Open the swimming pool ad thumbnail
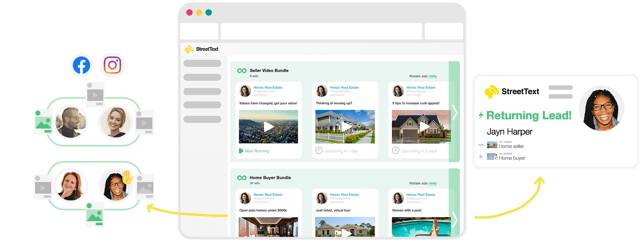Screen dimensions: 644x242 point(421,227)
